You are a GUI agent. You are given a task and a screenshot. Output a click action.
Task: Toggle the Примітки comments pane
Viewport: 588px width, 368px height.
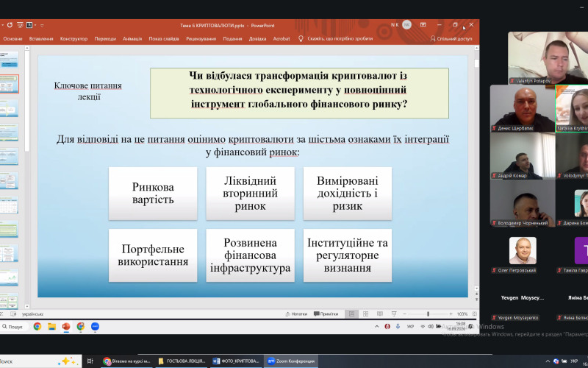(x=326, y=314)
